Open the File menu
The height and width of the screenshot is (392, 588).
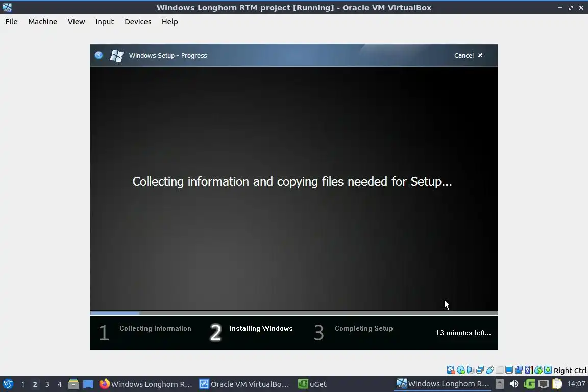coord(11,22)
